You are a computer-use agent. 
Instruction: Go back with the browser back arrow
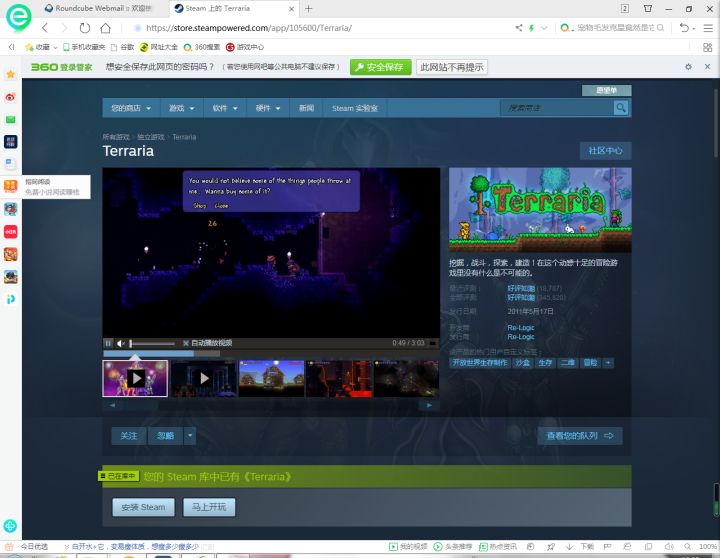pyautogui.click(x=45, y=28)
